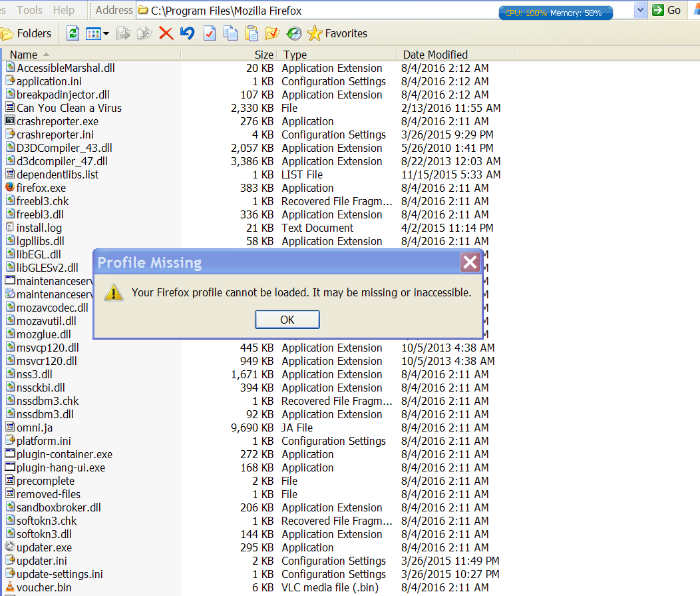Select the file name d3dcompiler_47.dll
The image size is (700, 596).
click(62, 161)
